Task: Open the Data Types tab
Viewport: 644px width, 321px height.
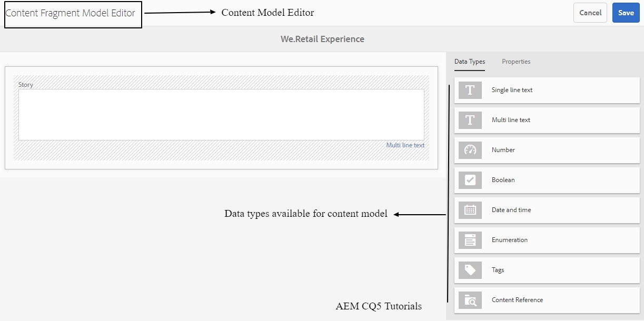Action: [x=470, y=62]
